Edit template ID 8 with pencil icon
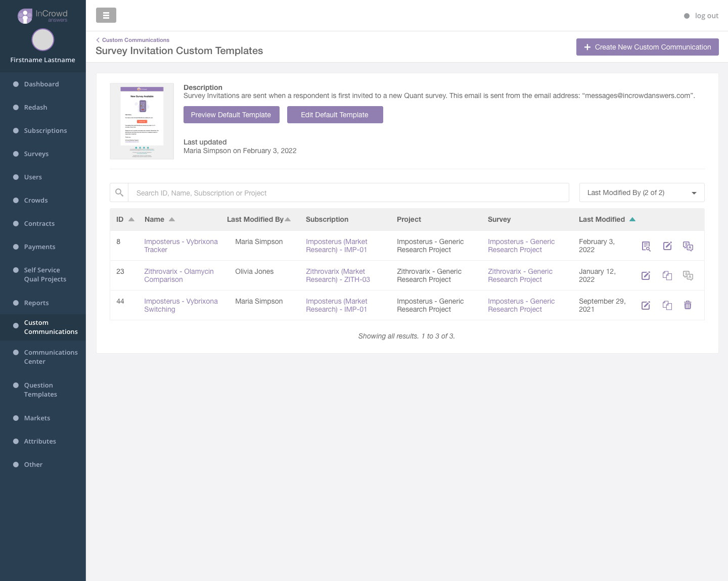 click(667, 246)
